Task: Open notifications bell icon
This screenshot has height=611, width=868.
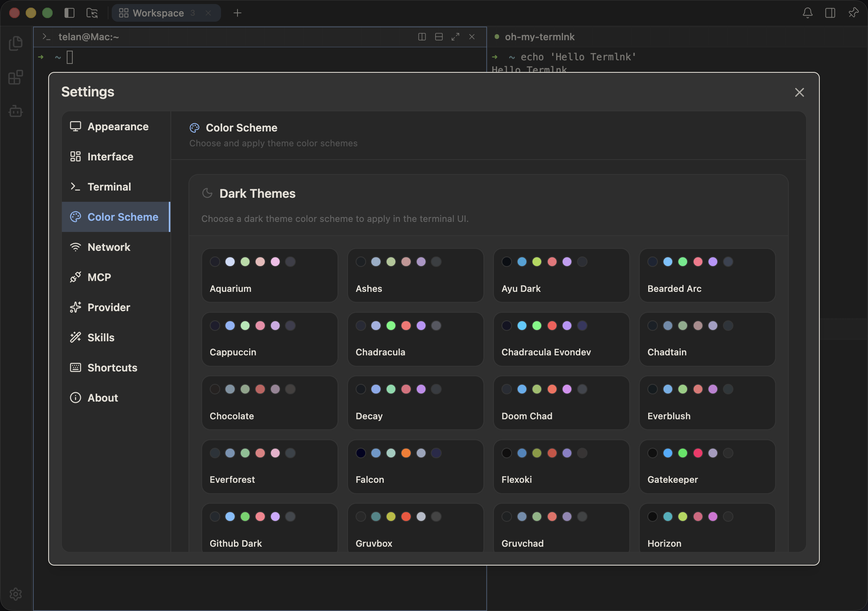Action: pos(807,13)
